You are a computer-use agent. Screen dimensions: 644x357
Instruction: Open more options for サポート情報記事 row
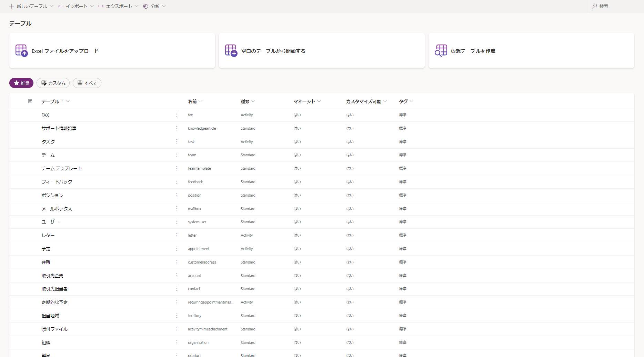point(177,128)
